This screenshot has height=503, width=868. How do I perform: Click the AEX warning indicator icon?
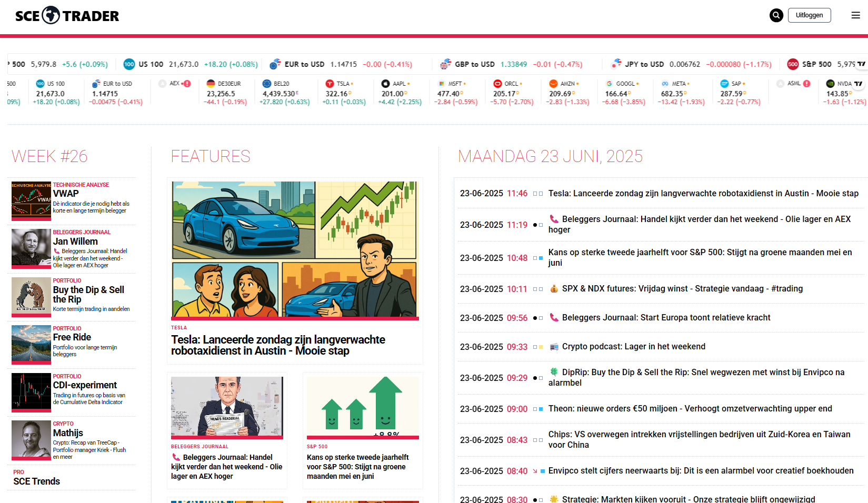click(x=187, y=84)
